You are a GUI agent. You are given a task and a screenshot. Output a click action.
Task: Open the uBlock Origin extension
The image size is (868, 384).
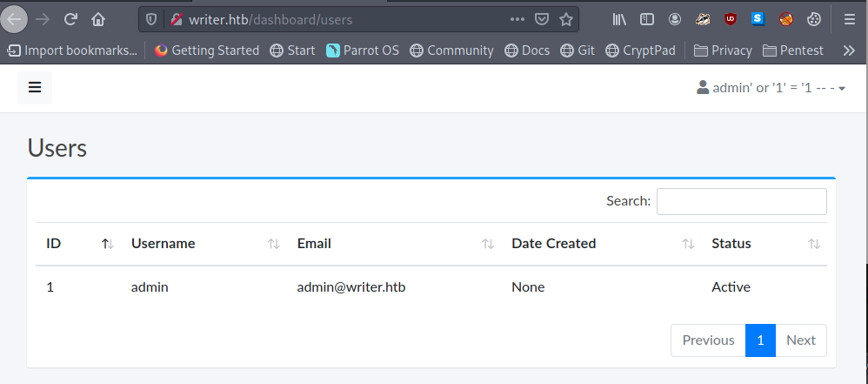[730, 18]
